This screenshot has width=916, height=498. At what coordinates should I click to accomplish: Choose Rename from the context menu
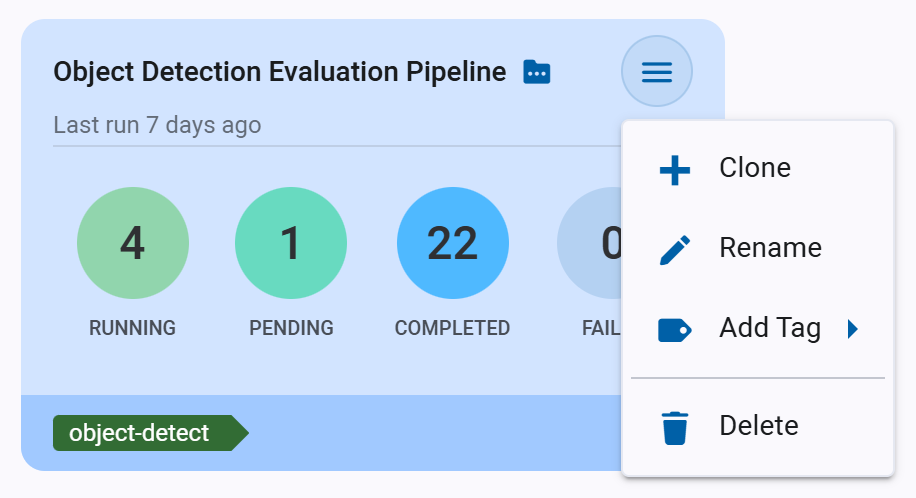758,248
